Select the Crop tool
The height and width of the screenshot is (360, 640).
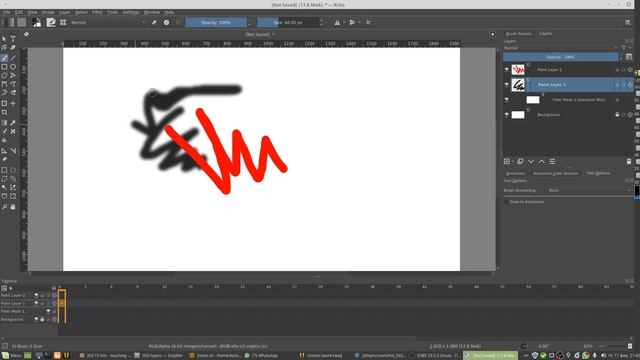(4, 112)
